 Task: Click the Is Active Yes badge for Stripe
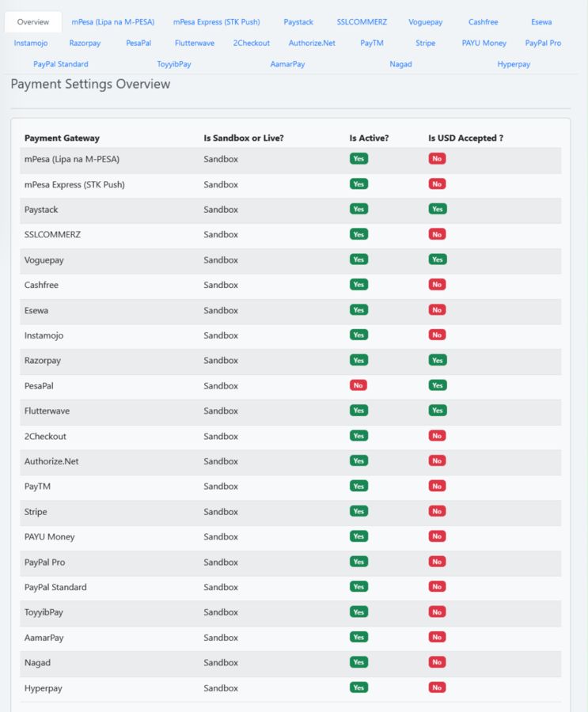click(x=358, y=512)
